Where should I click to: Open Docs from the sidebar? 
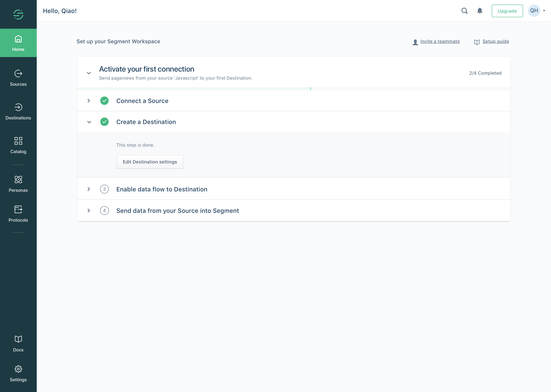pyautogui.click(x=18, y=344)
